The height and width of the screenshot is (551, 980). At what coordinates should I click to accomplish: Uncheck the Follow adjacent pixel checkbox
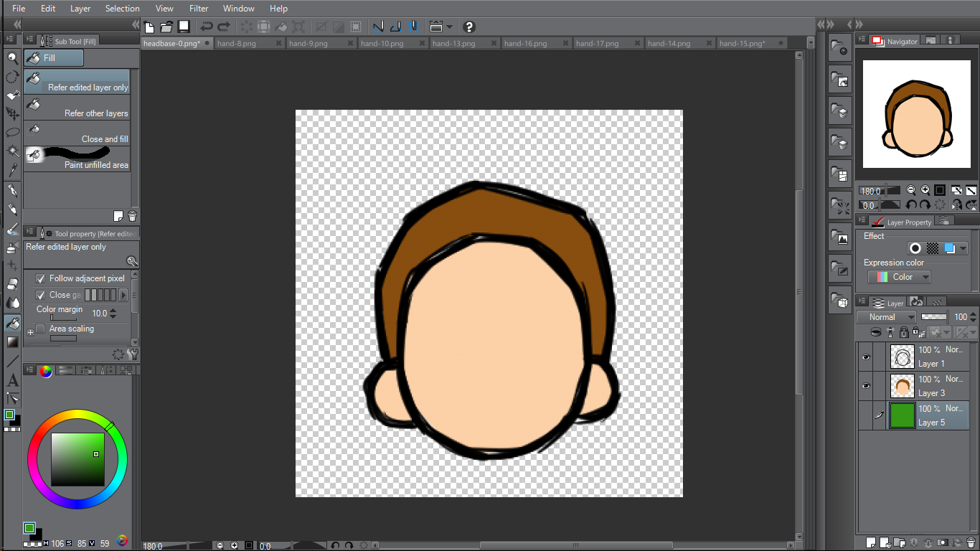41,278
